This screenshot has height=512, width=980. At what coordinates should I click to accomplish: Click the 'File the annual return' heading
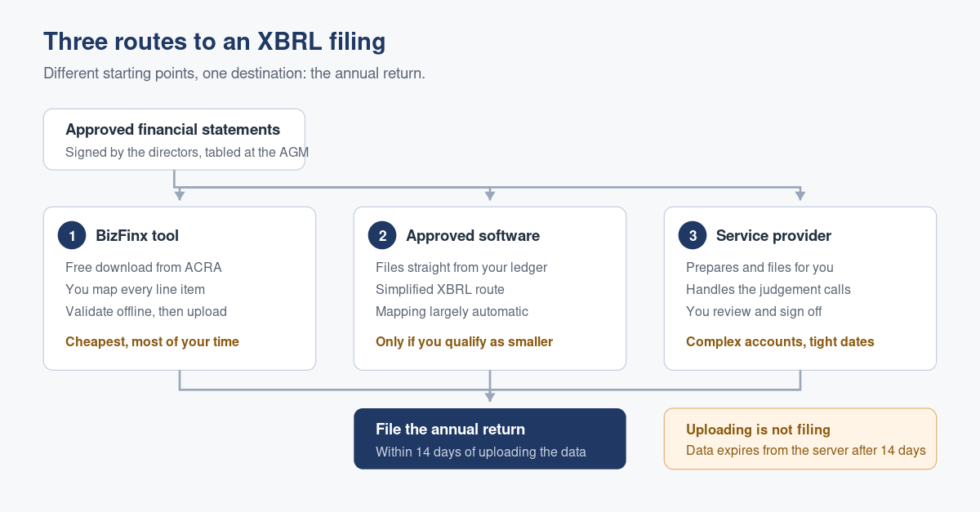[450, 430]
